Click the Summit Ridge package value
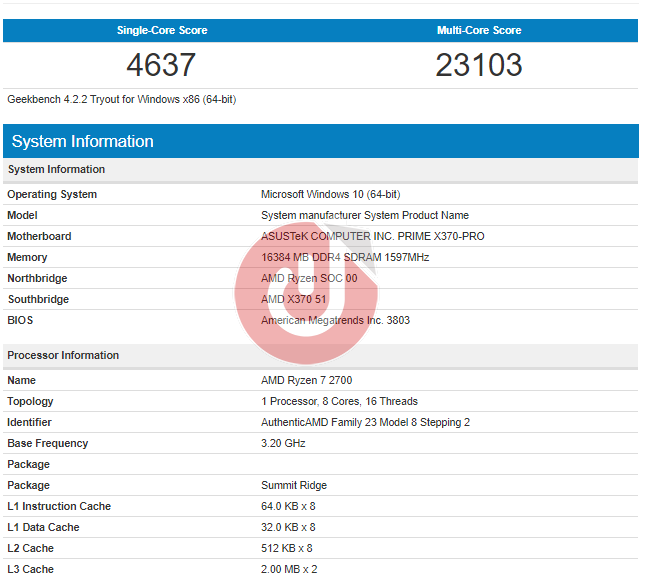 click(294, 485)
